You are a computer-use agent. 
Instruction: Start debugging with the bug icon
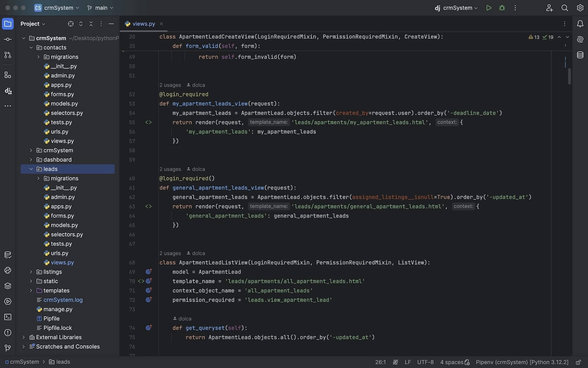502,8
